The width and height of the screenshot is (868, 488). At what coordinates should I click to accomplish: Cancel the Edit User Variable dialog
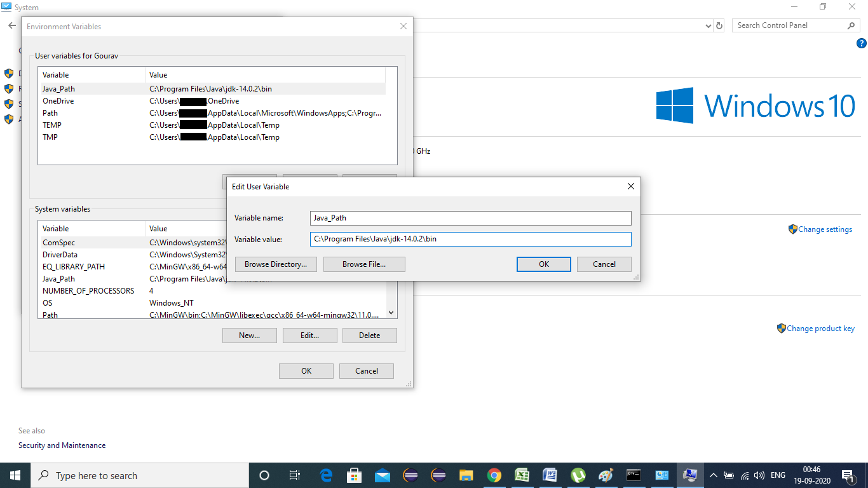pyautogui.click(x=604, y=264)
